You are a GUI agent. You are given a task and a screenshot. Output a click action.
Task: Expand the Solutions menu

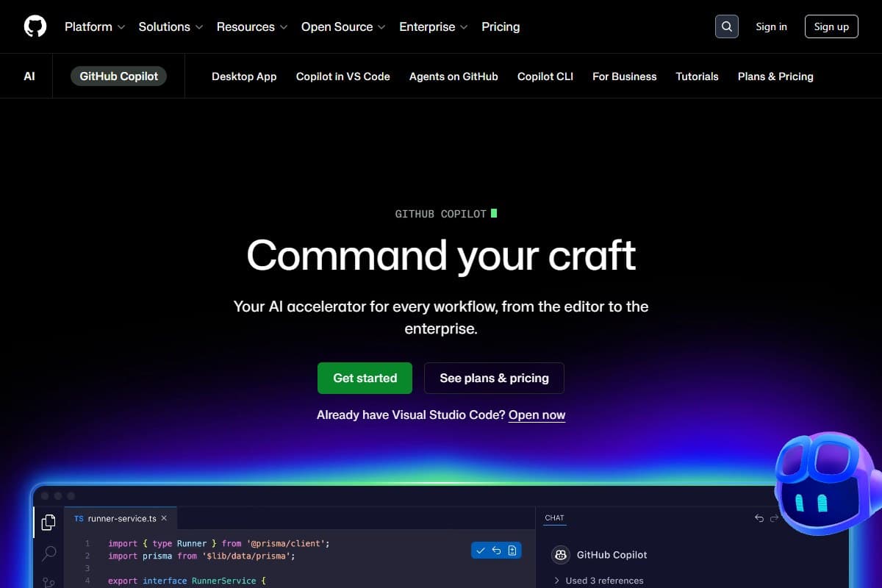[x=171, y=26]
